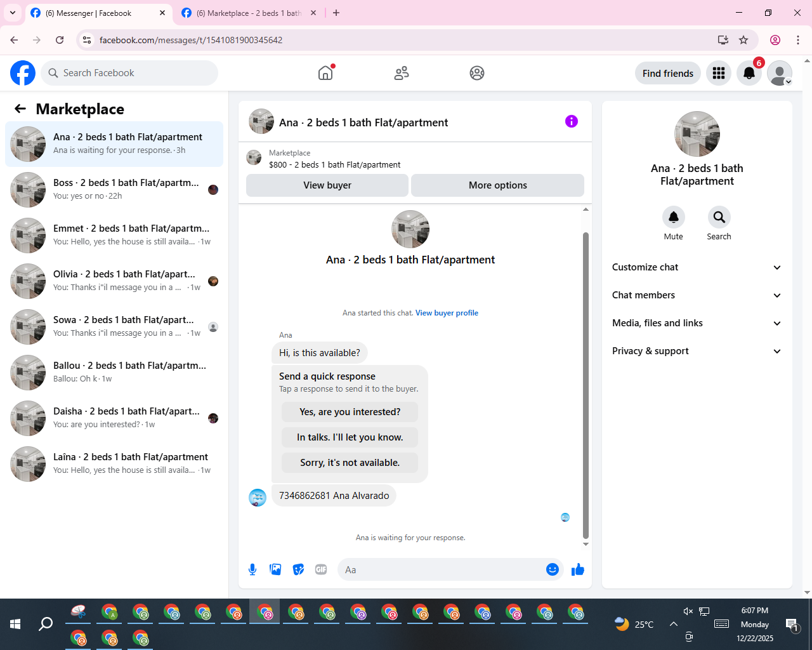Choose a GIF in the composer
Screen dimensions: 812x650
pos(321,569)
